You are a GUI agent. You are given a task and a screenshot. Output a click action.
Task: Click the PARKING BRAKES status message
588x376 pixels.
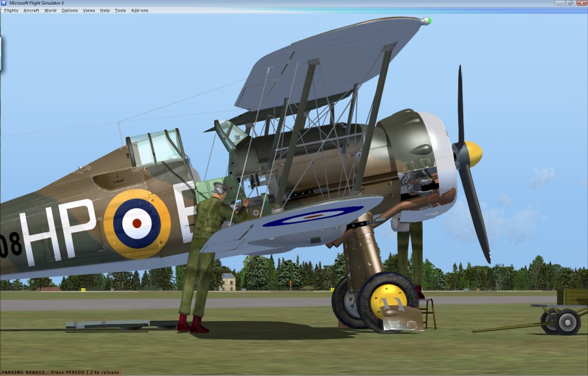[61, 372]
